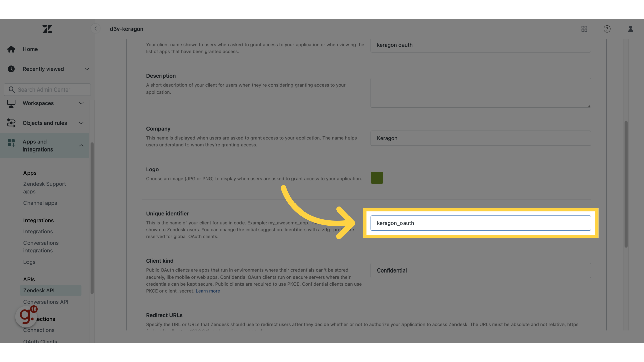Expand the Recently viewed section
This screenshot has height=362, width=644.
(x=87, y=69)
